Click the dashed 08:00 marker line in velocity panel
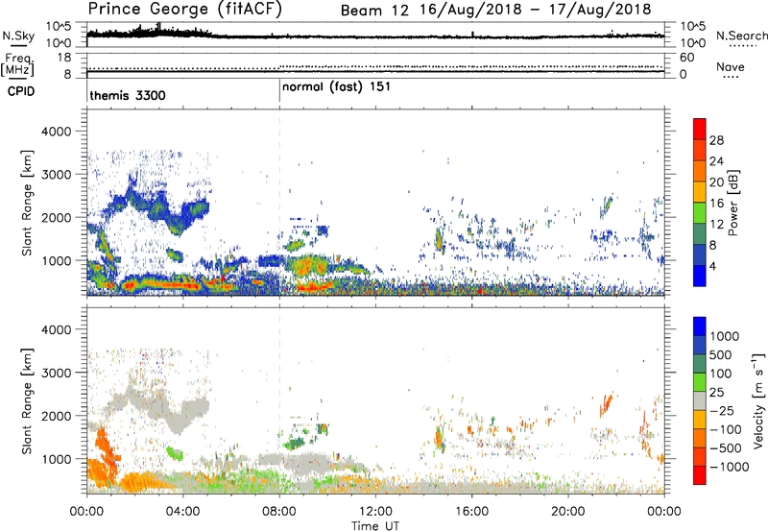The width and height of the screenshot is (768, 532). [x=279, y=400]
